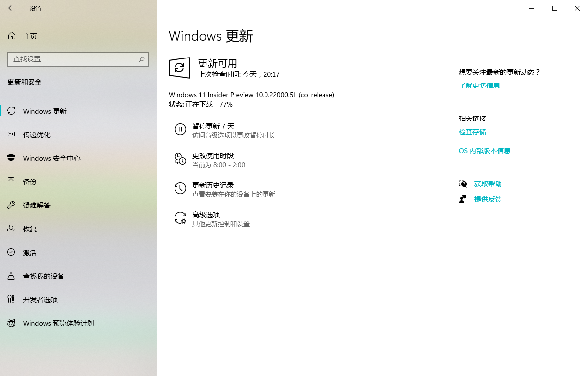Click 上次检查时间 text
This screenshot has height=376, width=588.
(238, 74)
